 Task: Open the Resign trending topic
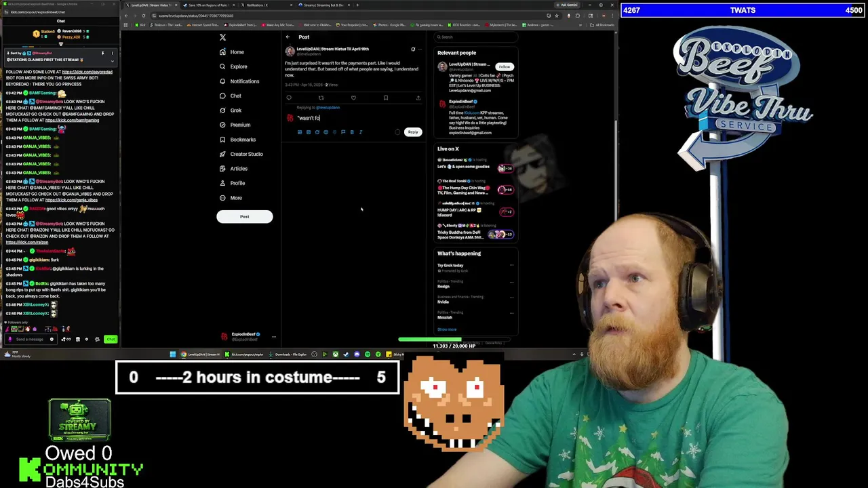point(443,286)
